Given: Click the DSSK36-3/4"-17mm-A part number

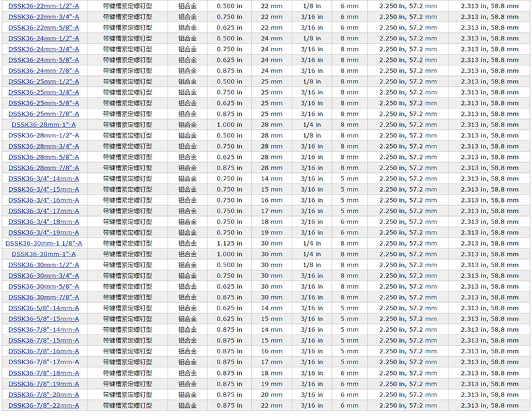Looking at the screenshot, I should pos(44,211).
